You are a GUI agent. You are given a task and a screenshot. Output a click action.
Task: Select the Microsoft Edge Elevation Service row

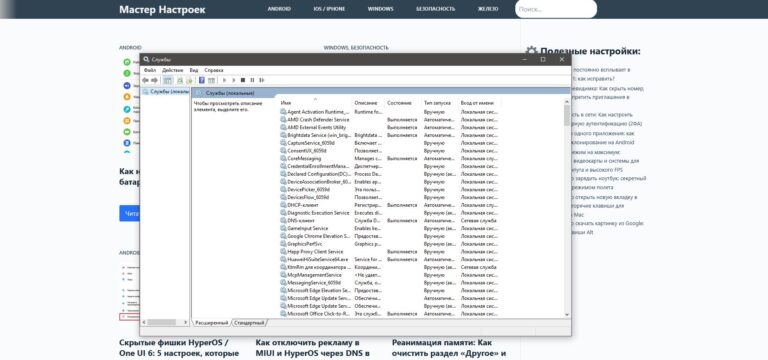tap(390, 290)
